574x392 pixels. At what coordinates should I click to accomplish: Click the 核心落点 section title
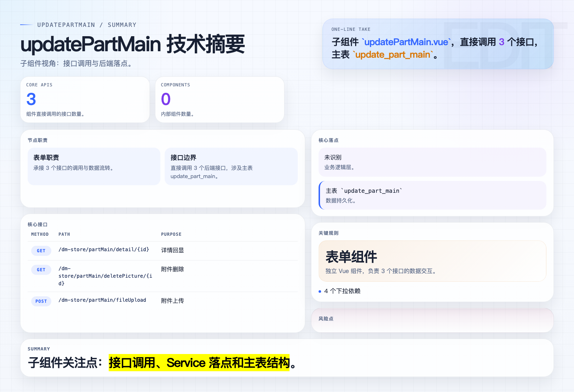tap(329, 140)
